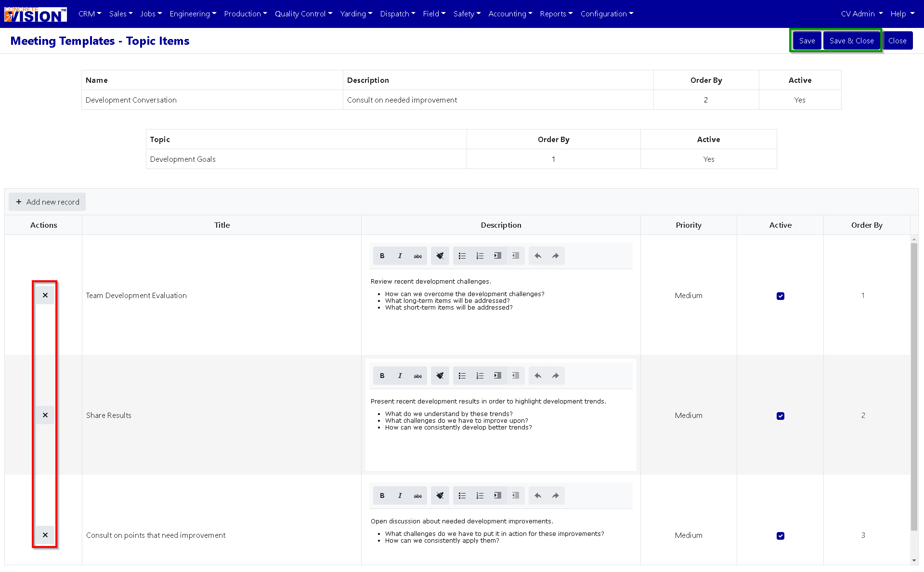The width and height of the screenshot is (924, 572).
Task: Uncheck Active for Team Development Evaluation
Action: click(781, 296)
